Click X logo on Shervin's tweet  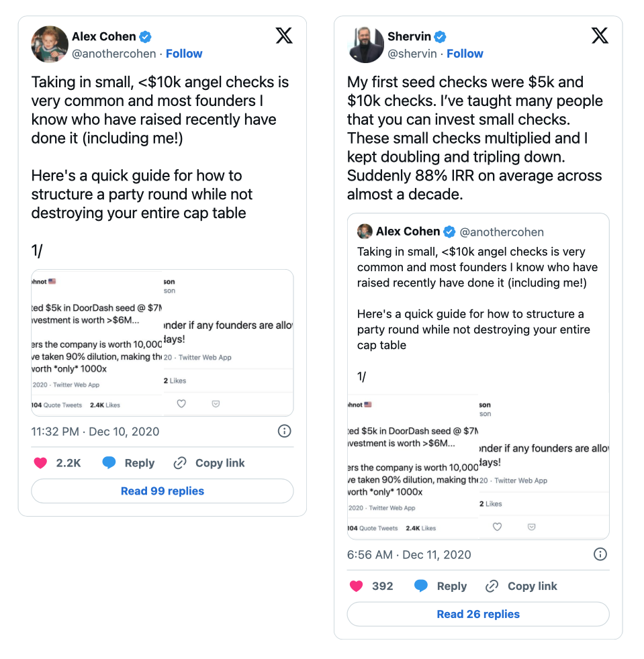click(600, 36)
